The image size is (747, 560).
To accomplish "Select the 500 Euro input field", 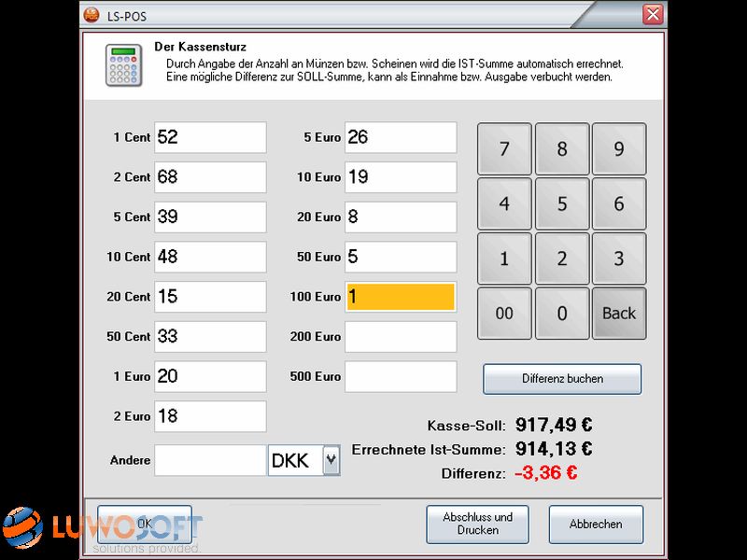I will point(399,376).
